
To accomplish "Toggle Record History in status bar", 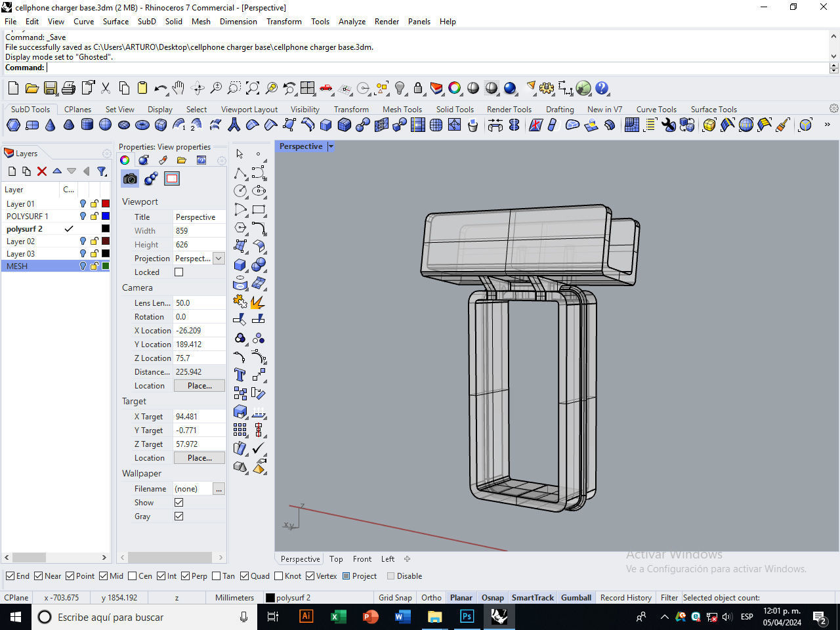I will 625,597.
